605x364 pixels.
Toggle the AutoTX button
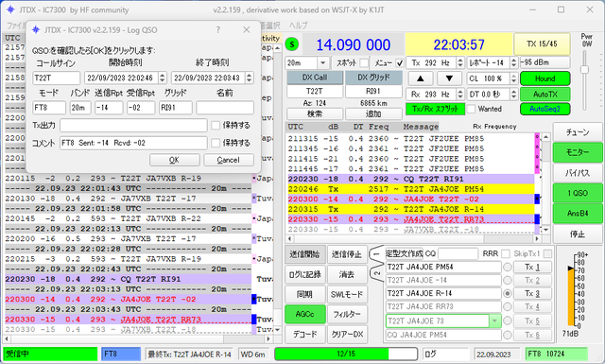(x=544, y=94)
